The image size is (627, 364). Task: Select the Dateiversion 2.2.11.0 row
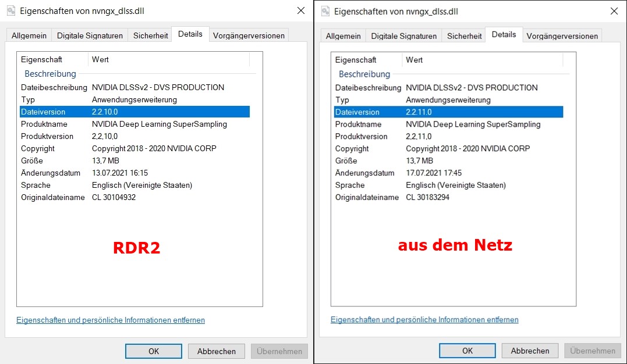(448, 112)
